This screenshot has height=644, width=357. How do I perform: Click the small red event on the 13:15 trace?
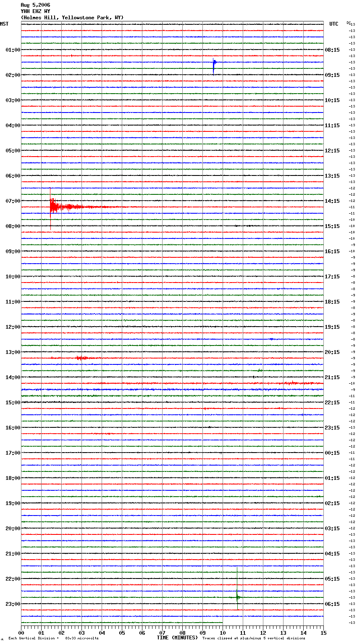coord(81,358)
